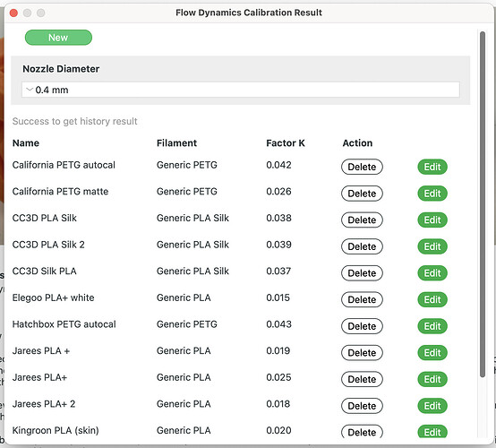496x448 pixels.
Task: Edit the CC3D PLA Silk entry
Action: point(432,220)
